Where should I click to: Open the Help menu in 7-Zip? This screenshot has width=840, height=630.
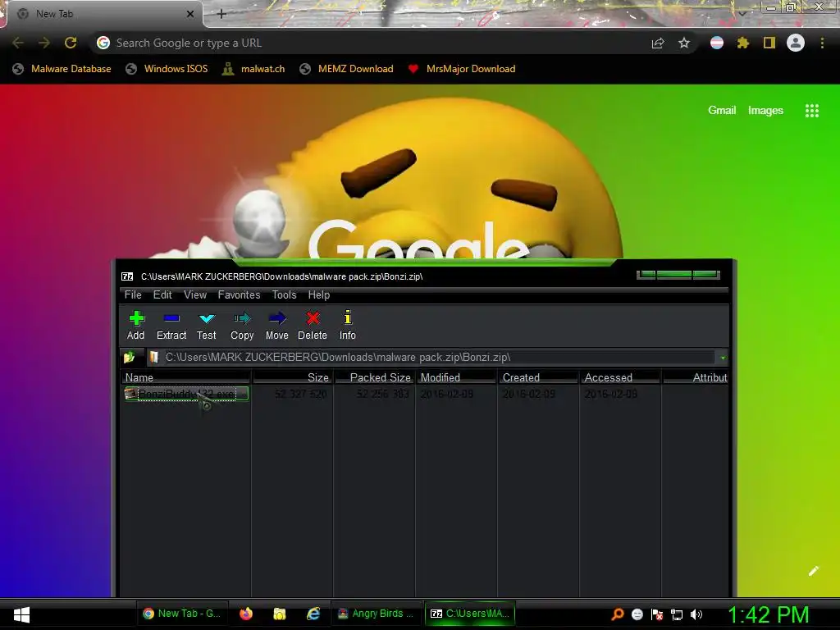click(x=319, y=294)
